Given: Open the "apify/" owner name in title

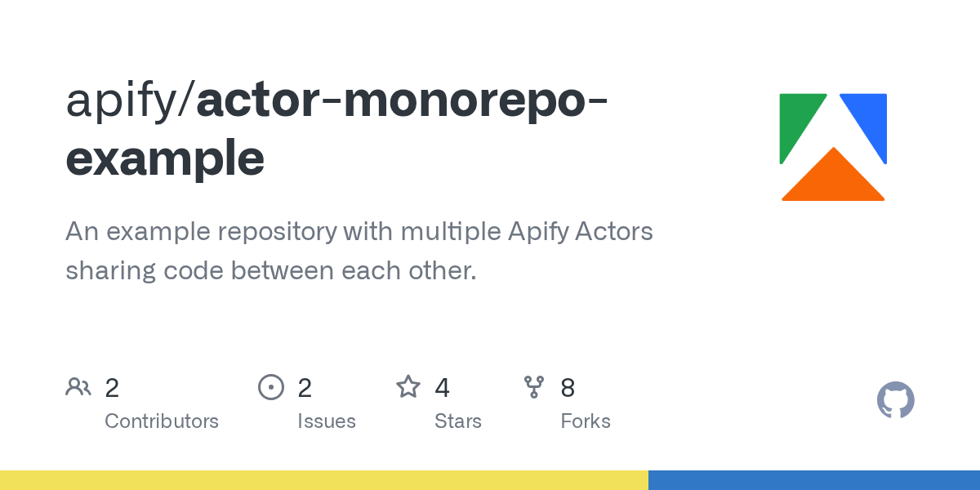Looking at the screenshot, I should pos(130,101).
